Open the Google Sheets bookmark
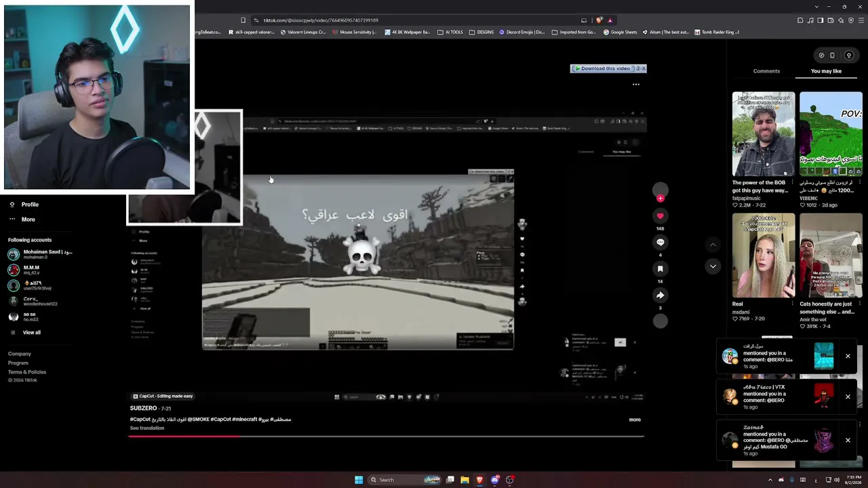 620,32
